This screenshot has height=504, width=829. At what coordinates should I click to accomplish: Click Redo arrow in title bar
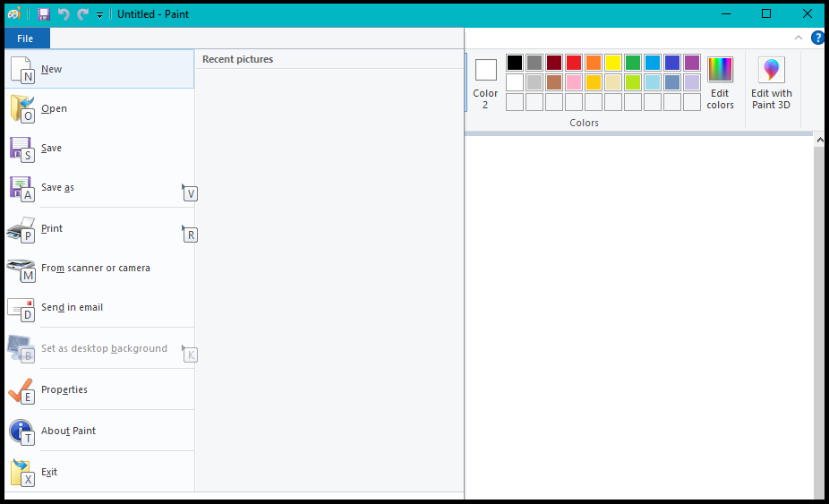(x=82, y=14)
